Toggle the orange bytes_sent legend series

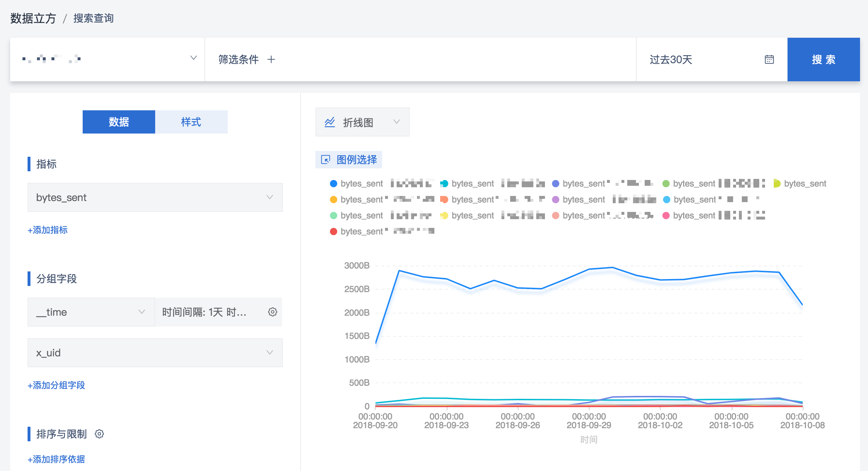point(334,200)
